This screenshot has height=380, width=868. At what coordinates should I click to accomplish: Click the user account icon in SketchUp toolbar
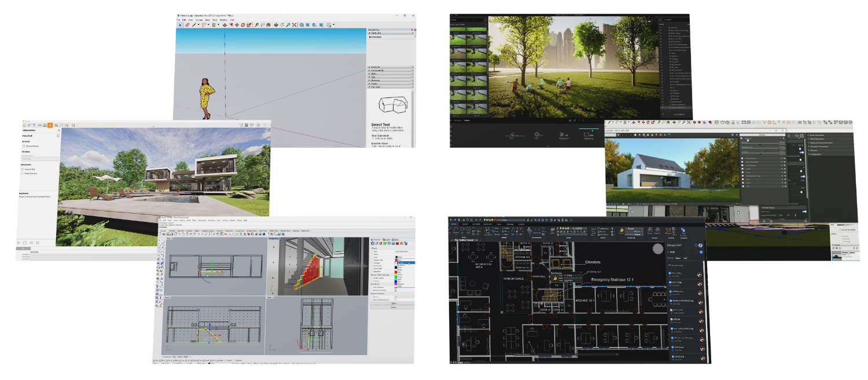tap(329, 25)
